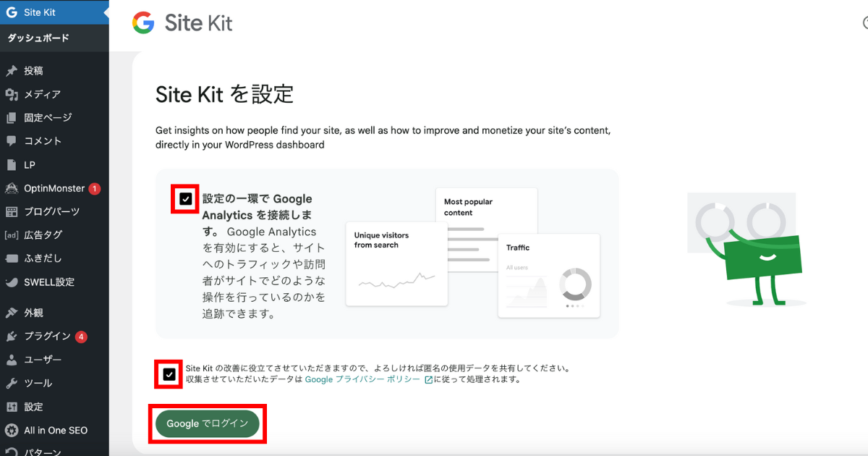This screenshot has width=868, height=456.
Task: Click the pages icon beside 固定ページ
Action: tap(11, 117)
